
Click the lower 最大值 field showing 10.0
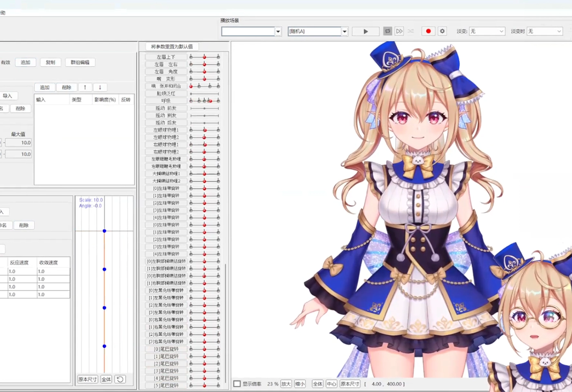click(18, 154)
